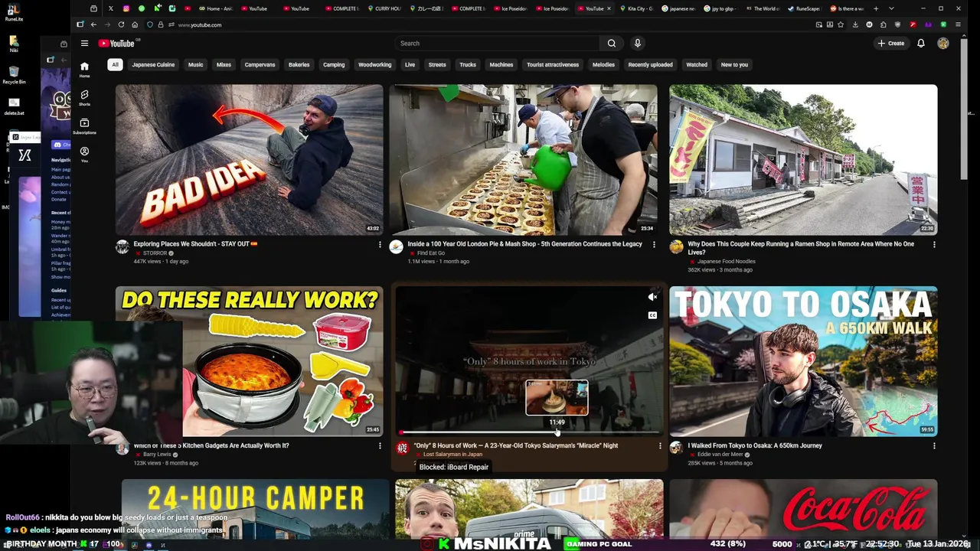Viewport: 980px width, 551px height.
Task: Open delete.bat desktop file
Action: coord(14,106)
